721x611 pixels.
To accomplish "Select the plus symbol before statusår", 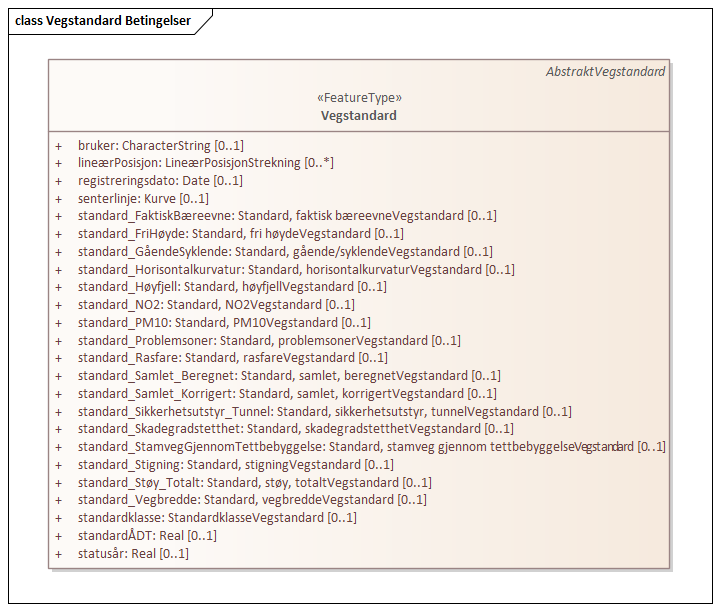I will tap(59, 554).
